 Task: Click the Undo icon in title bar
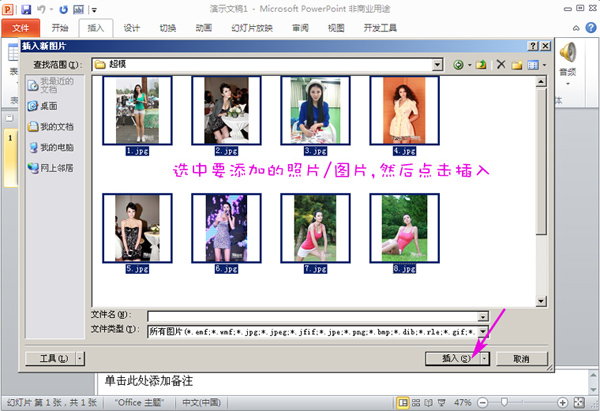point(41,9)
